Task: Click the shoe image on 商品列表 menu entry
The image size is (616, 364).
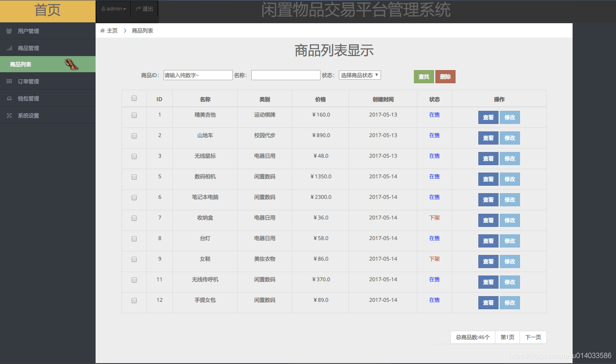Action: 70,64
